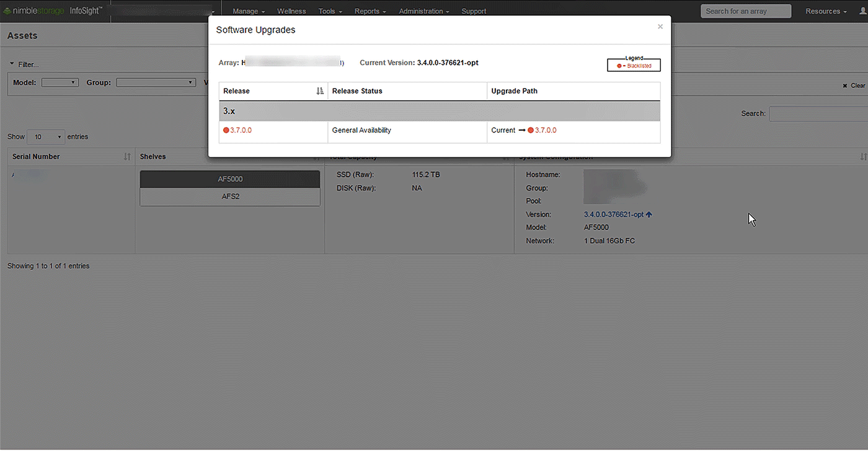Select the AF5000 shelf
This screenshot has height=451, width=868.
[x=230, y=179]
